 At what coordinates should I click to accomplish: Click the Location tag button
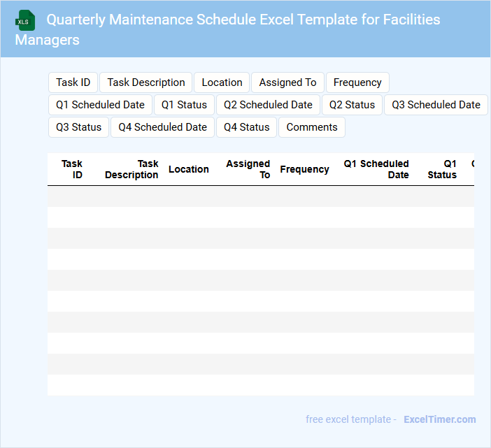pyautogui.click(x=222, y=82)
